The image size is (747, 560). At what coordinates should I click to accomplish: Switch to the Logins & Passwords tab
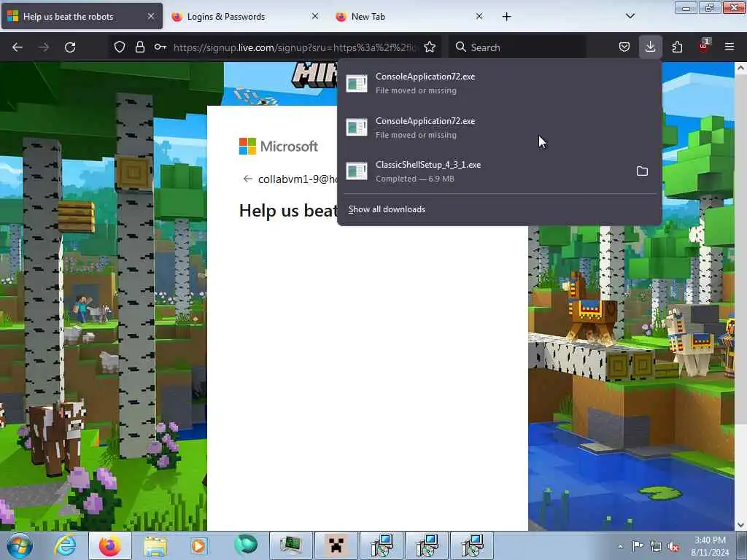point(244,17)
